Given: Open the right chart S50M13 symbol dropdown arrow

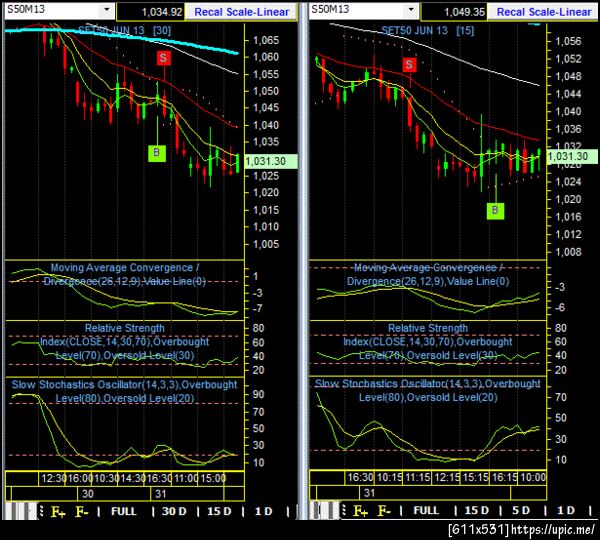Looking at the screenshot, I should coord(411,9).
